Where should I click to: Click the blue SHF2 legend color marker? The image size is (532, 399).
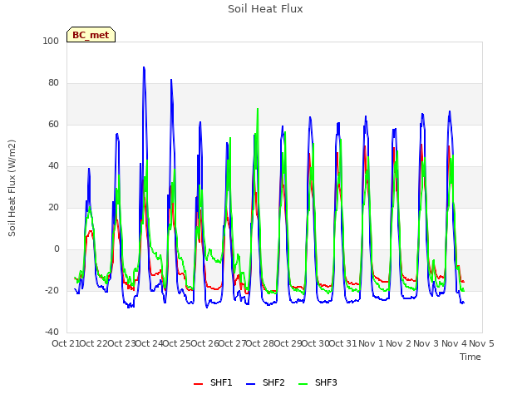coord(250,384)
